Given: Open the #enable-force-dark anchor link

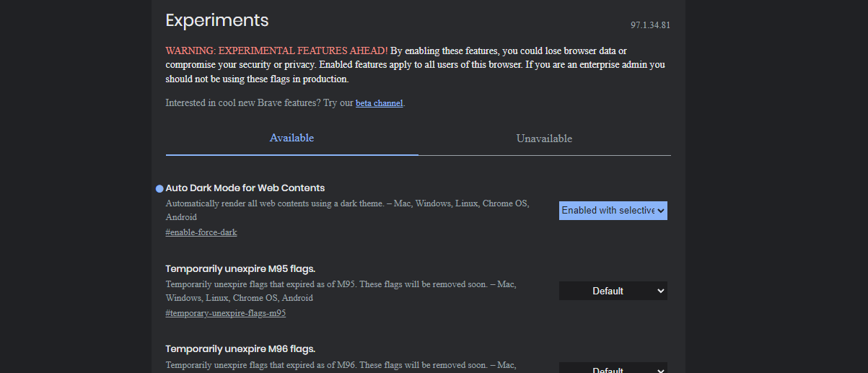Looking at the screenshot, I should [x=201, y=232].
